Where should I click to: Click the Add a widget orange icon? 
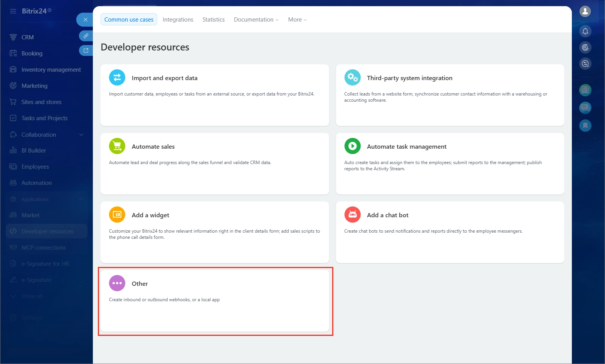[x=117, y=215]
